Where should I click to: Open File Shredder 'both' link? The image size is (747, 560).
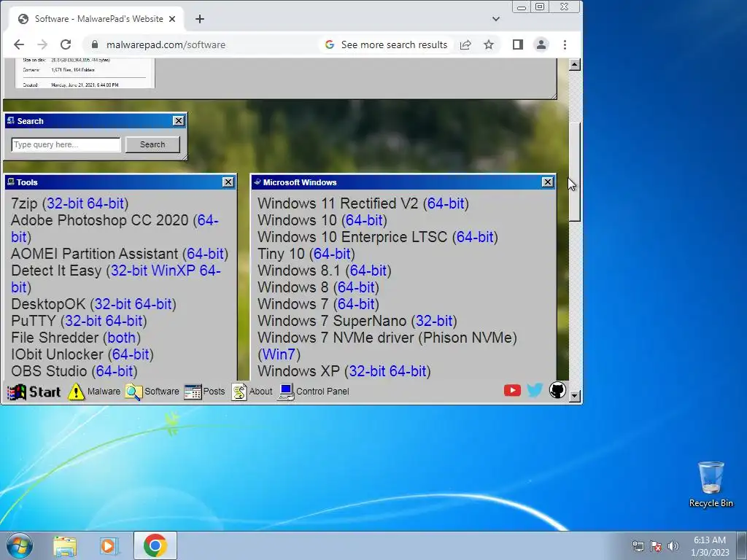(x=122, y=337)
